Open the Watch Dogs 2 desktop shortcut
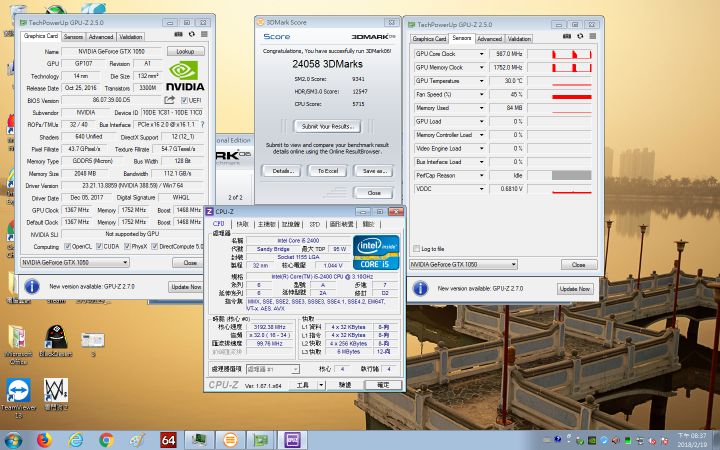 click(56, 394)
